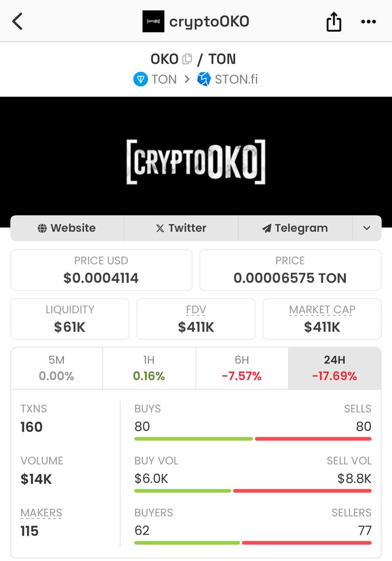Click the STON.fi exchange logo icon
Image resolution: width=392 pixels, height=561 pixels.
tap(204, 79)
